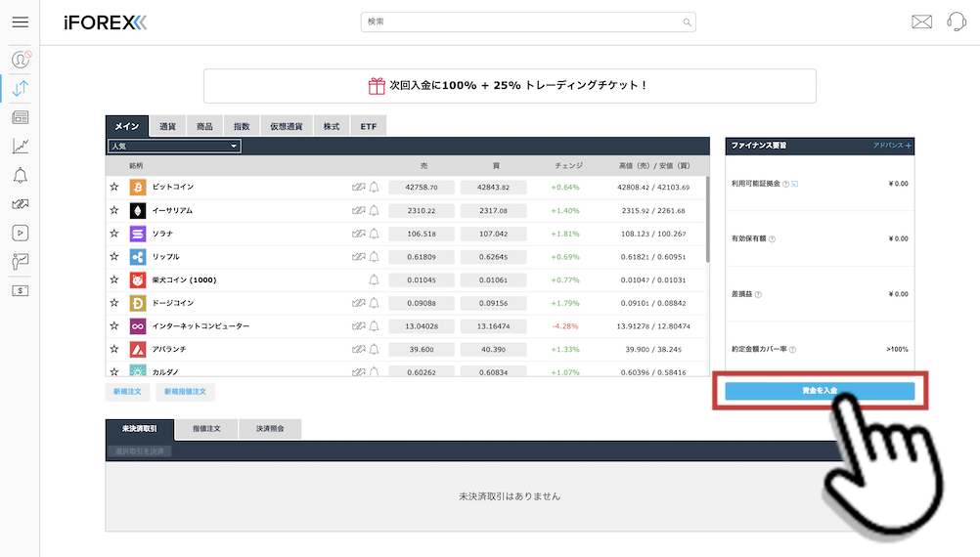980x557 pixels.
Task: Favorite Solana with its star
Action: coord(114,234)
